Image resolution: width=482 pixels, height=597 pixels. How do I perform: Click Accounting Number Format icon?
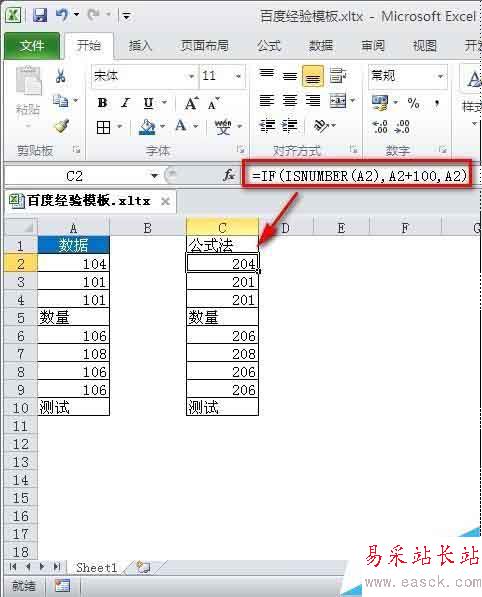click(380, 102)
